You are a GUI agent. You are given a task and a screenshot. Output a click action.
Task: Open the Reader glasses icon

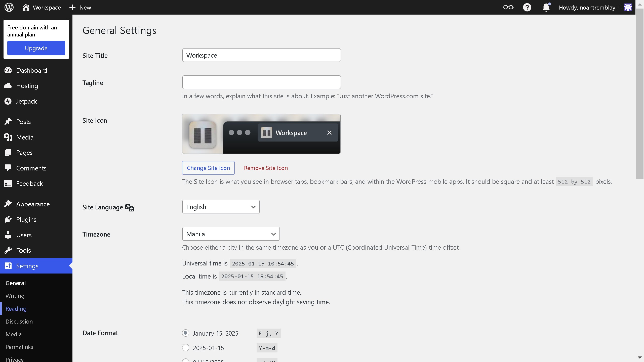click(x=508, y=7)
